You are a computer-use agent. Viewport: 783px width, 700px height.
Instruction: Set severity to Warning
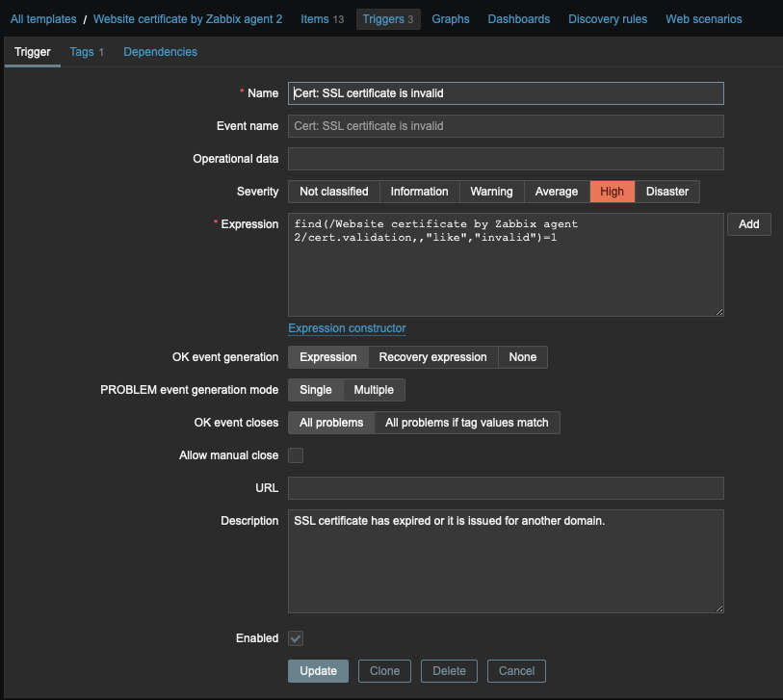click(x=491, y=192)
